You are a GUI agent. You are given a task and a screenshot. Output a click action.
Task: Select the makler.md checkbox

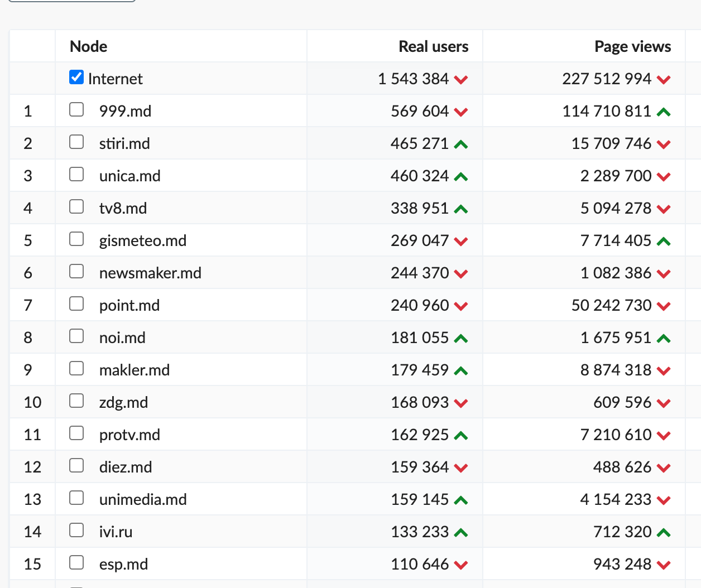76,368
